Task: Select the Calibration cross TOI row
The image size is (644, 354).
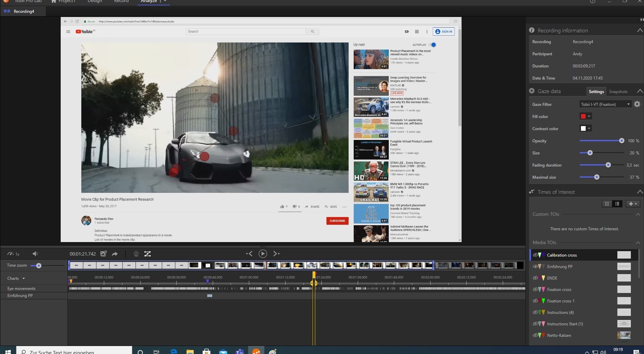Action: (584, 255)
